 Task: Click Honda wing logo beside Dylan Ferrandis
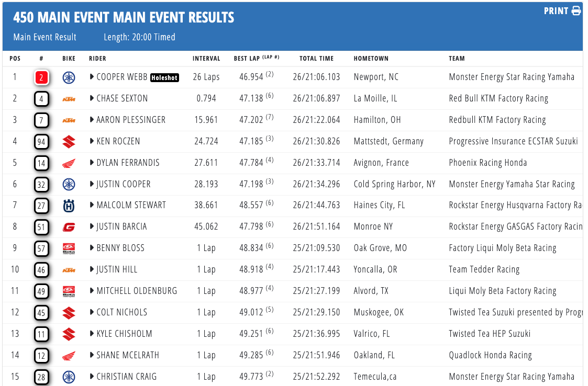point(69,163)
